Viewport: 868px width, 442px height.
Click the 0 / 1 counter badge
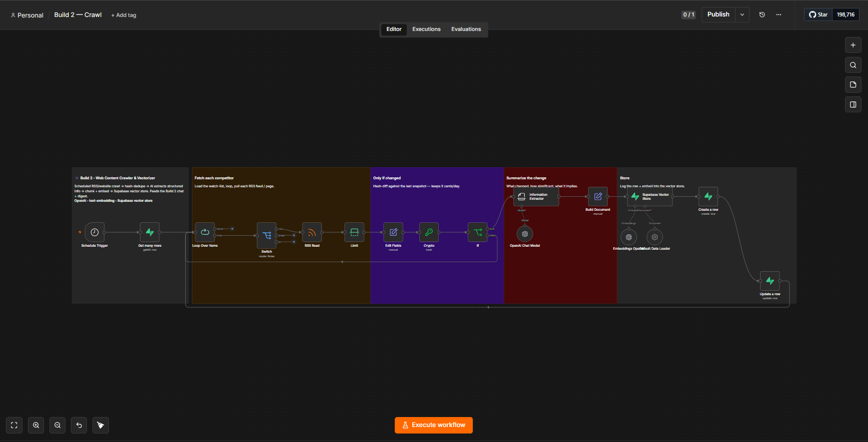tap(689, 14)
